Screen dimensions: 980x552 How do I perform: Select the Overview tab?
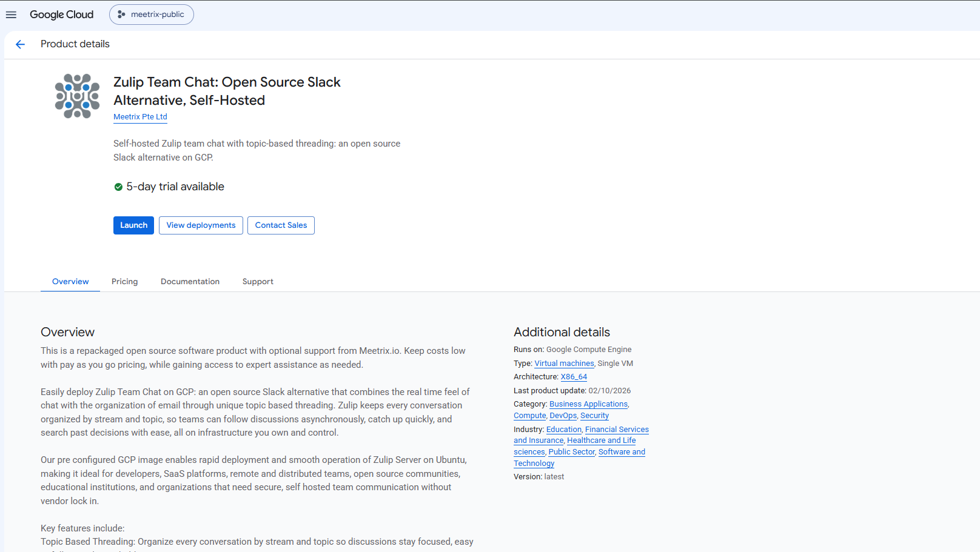point(70,282)
